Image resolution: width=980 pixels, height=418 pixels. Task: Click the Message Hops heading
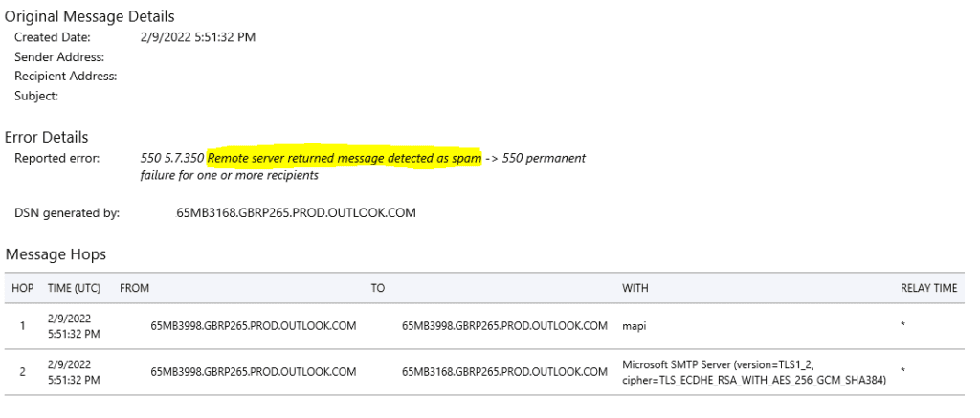pyautogui.click(x=56, y=254)
